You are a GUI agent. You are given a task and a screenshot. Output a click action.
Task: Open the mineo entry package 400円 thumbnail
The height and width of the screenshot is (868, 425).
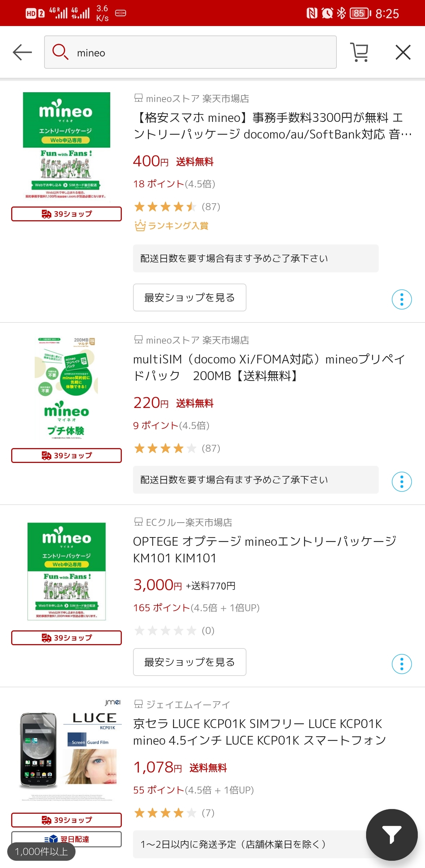(66, 146)
